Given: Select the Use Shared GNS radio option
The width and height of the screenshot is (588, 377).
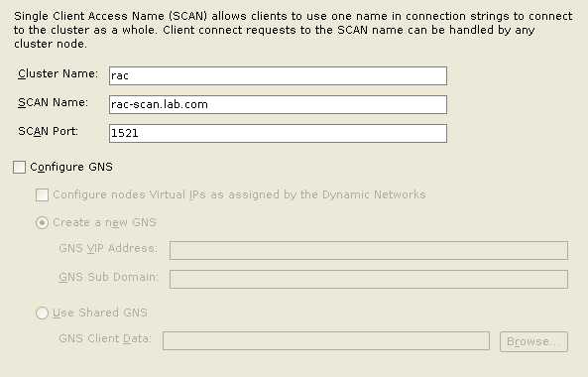Looking at the screenshot, I should click(42, 313).
